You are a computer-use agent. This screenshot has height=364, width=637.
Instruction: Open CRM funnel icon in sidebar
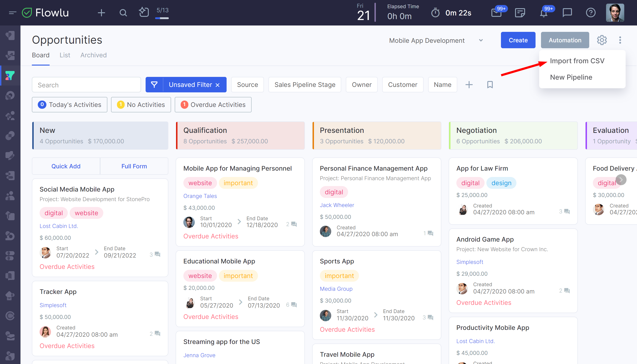[10, 75]
